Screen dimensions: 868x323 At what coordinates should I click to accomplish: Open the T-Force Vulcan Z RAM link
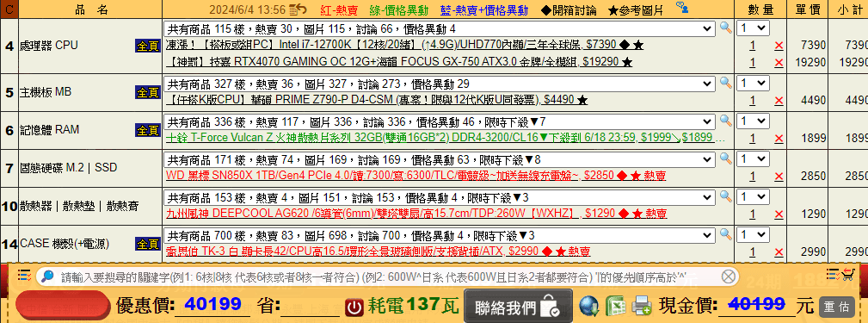[x=445, y=138]
